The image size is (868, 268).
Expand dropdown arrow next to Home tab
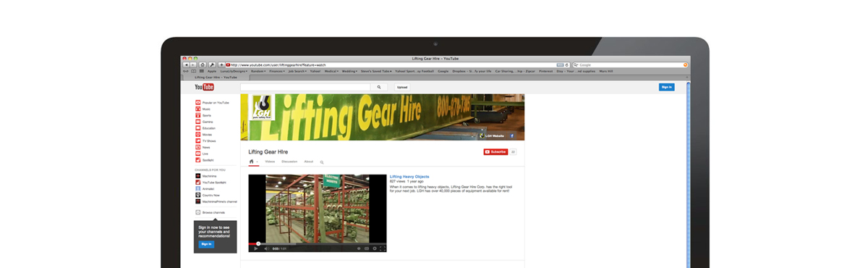pyautogui.click(x=257, y=162)
